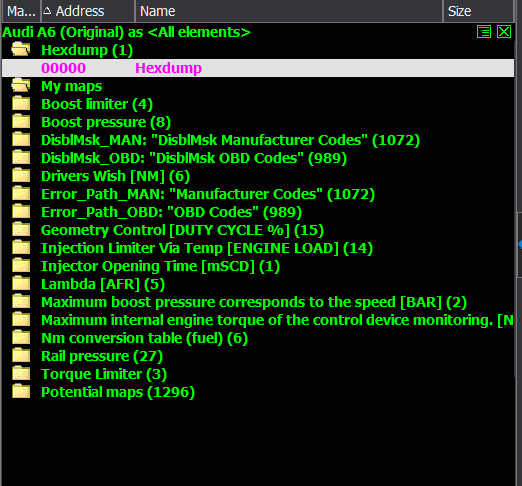Click the Hexdump open-folder icon
The width and height of the screenshot is (522, 486).
click(21, 50)
